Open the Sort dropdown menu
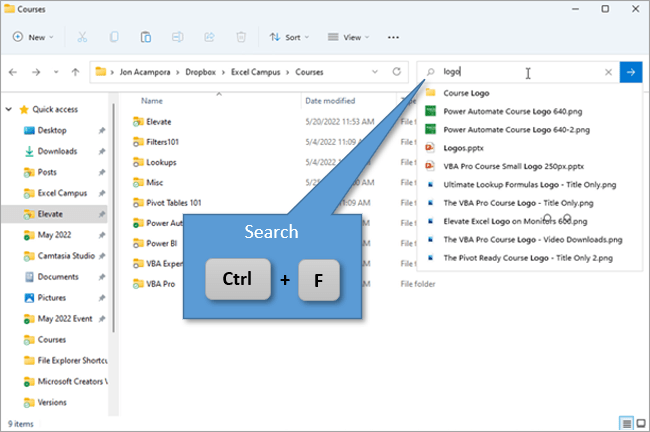 click(291, 37)
